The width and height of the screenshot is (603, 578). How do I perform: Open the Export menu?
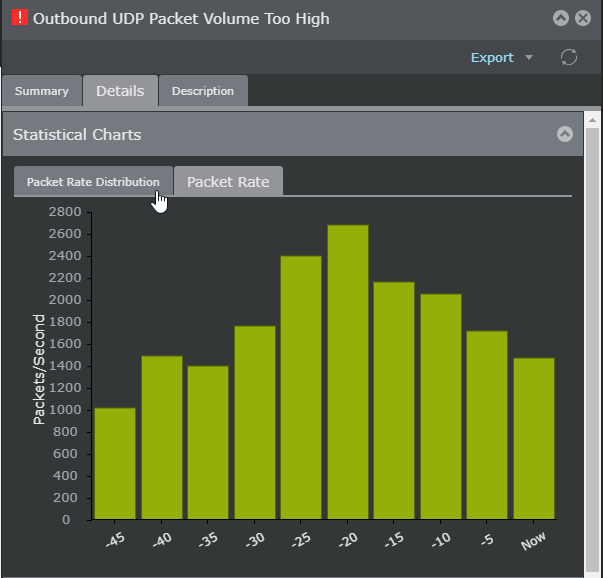pos(492,57)
